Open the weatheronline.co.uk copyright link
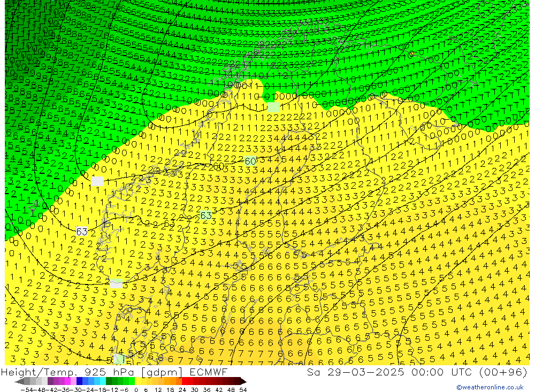This screenshot has height=392, width=535. (490, 387)
